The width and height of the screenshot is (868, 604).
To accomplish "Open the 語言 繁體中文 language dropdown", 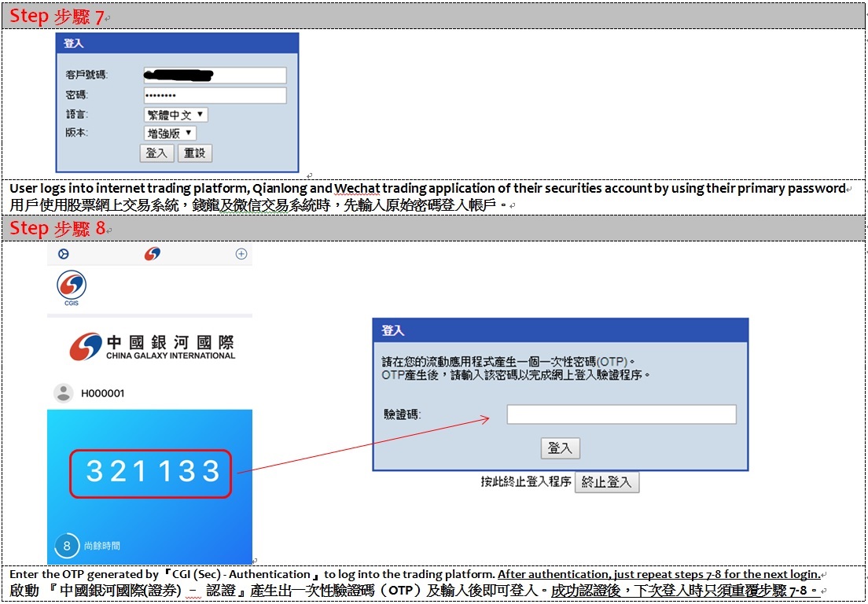I will pos(175,115).
